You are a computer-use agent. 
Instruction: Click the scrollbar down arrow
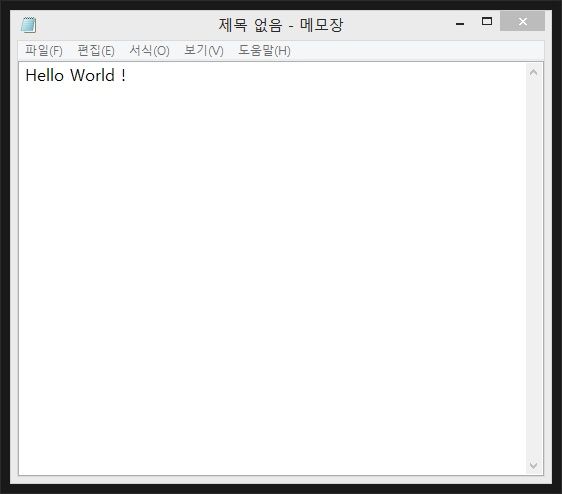[x=533, y=465]
